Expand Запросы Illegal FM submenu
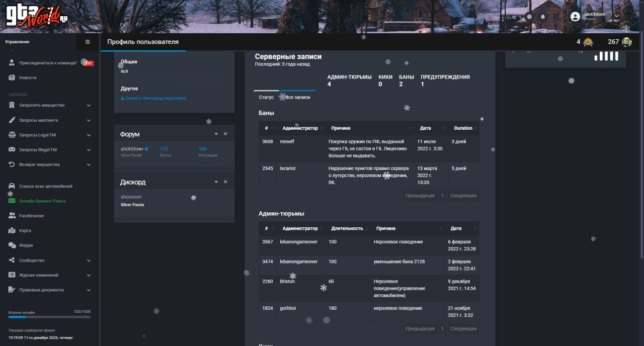The image size is (644, 346). (x=89, y=149)
